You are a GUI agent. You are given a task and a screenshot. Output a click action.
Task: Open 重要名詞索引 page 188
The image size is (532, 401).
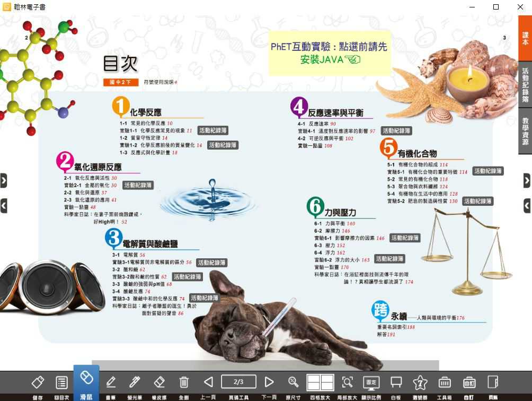pyautogui.click(x=396, y=327)
